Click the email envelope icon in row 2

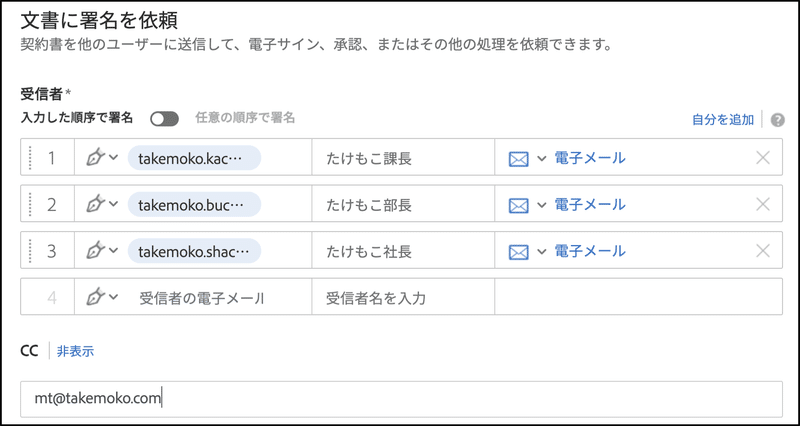tap(518, 204)
